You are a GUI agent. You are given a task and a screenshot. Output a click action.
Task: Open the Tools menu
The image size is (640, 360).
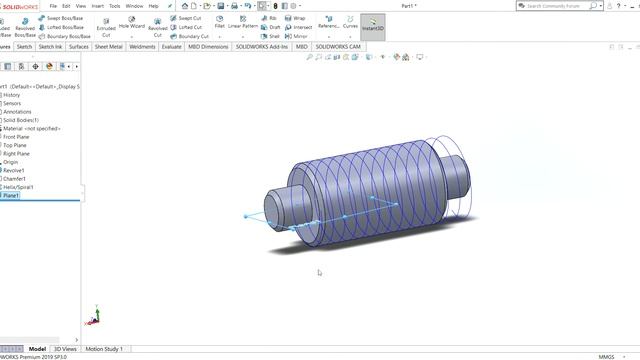[115, 6]
